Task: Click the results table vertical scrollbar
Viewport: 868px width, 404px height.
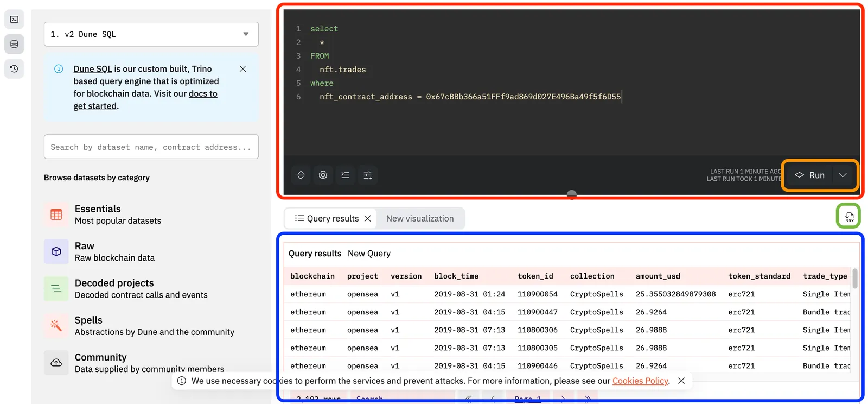Action: pos(855,279)
